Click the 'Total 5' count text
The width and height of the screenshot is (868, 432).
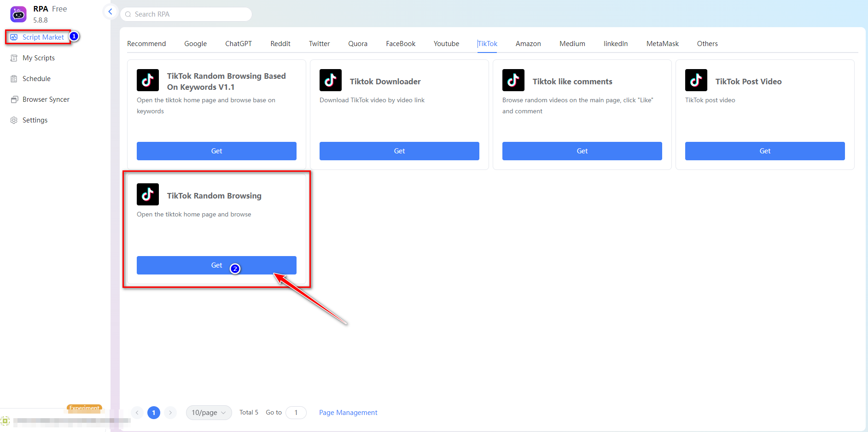249,413
